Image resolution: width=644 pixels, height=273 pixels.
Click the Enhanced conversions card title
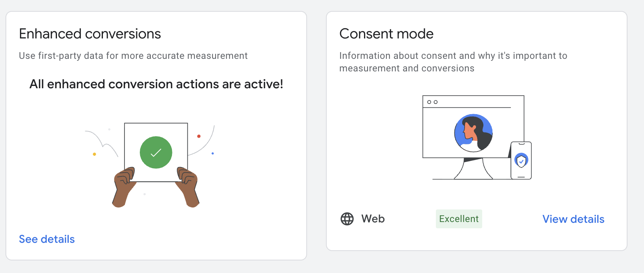90,34
